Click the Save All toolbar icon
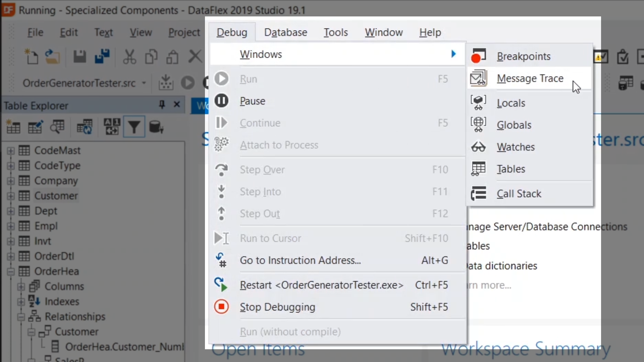This screenshot has height=362, width=644. pos(102,56)
